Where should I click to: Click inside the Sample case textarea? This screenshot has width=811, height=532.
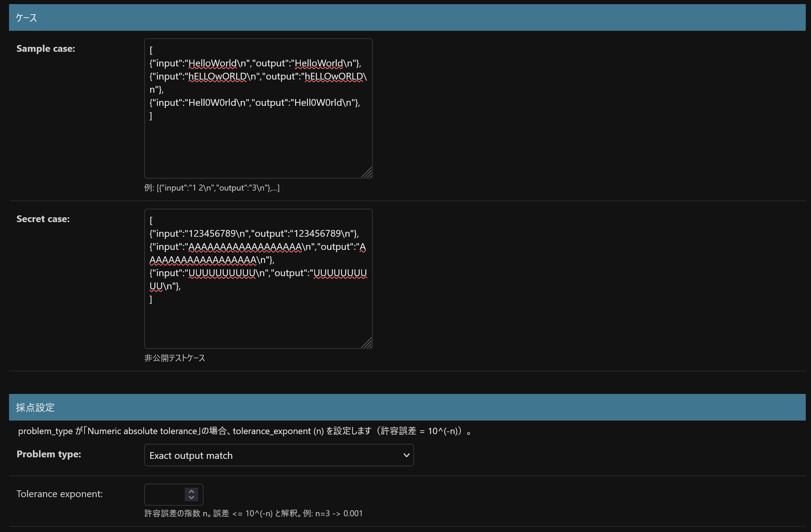[258, 146]
